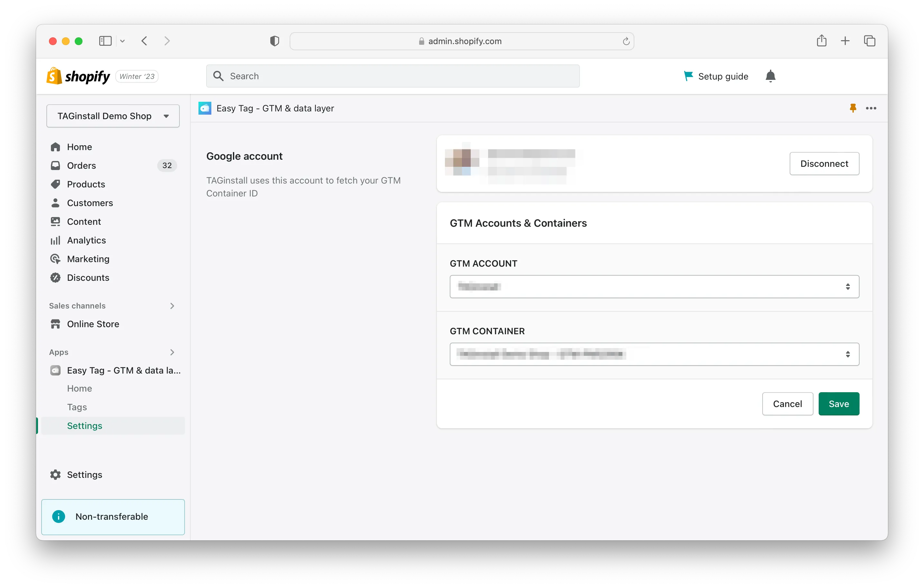Expand the Sales channels section chevron

172,306
